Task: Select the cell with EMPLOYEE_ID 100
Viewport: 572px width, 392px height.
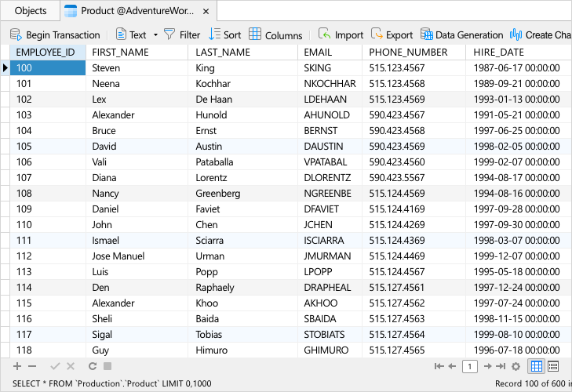Action: tap(48, 68)
